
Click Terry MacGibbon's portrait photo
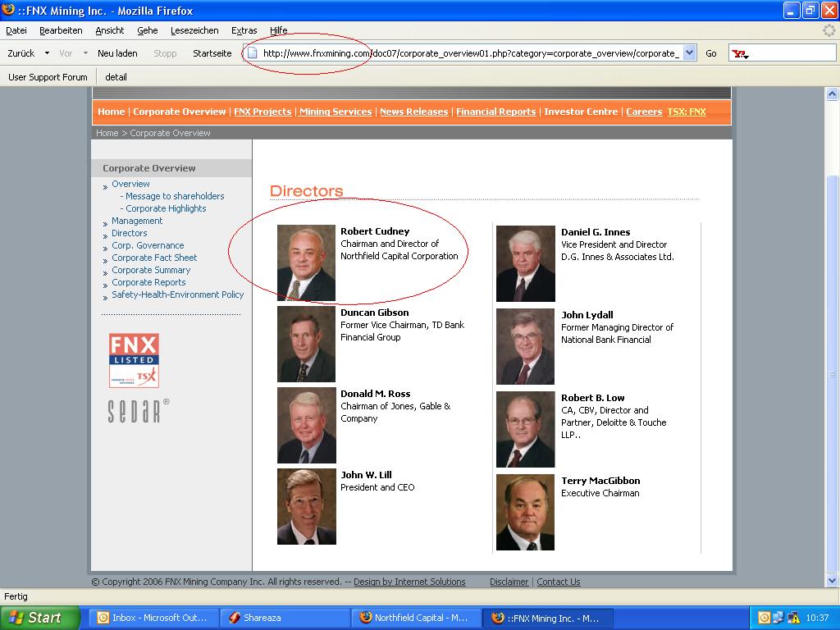tap(526, 512)
